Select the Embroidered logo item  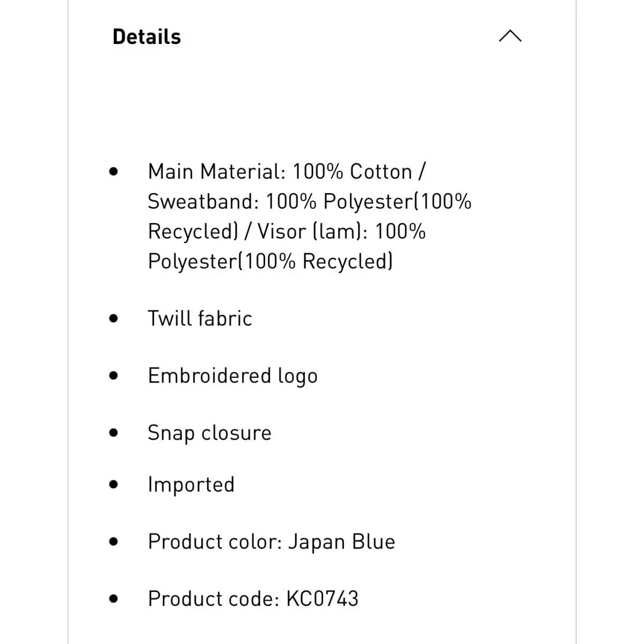(232, 376)
